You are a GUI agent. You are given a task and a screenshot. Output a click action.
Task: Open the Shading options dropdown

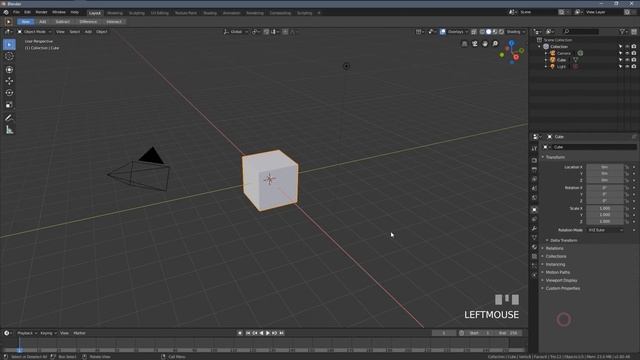[516, 31]
